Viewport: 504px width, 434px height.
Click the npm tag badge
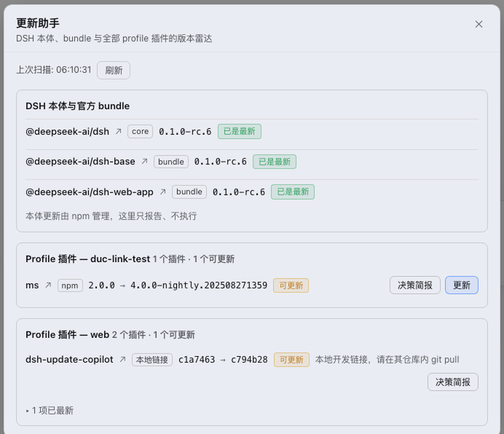[70, 285]
